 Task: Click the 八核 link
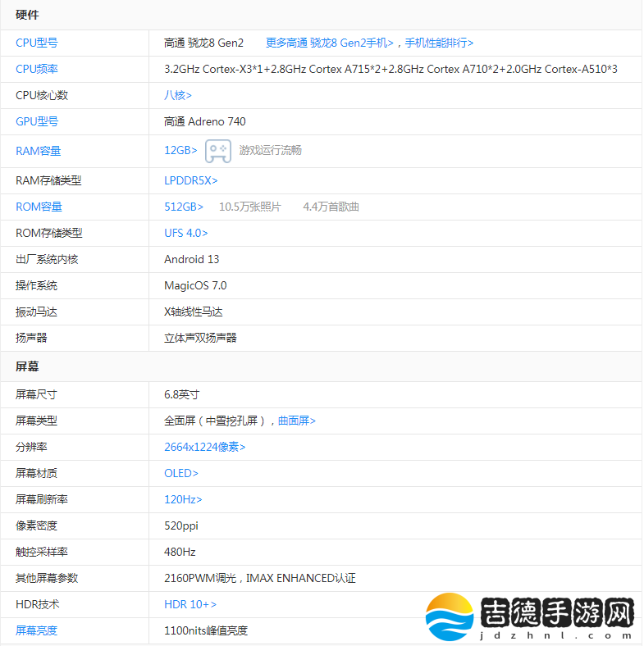178,95
